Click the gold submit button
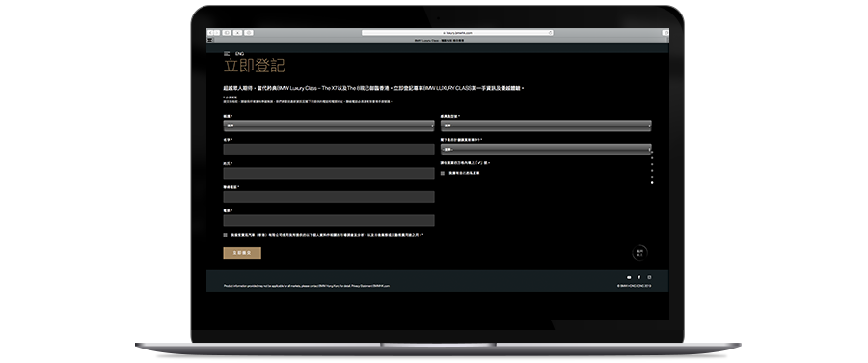868x363 pixels. [x=242, y=253]
